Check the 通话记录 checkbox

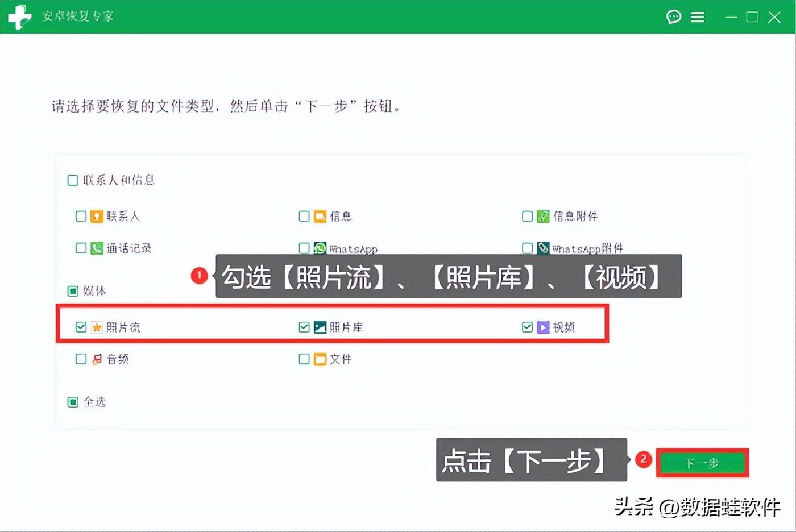[x=81, y=248]
